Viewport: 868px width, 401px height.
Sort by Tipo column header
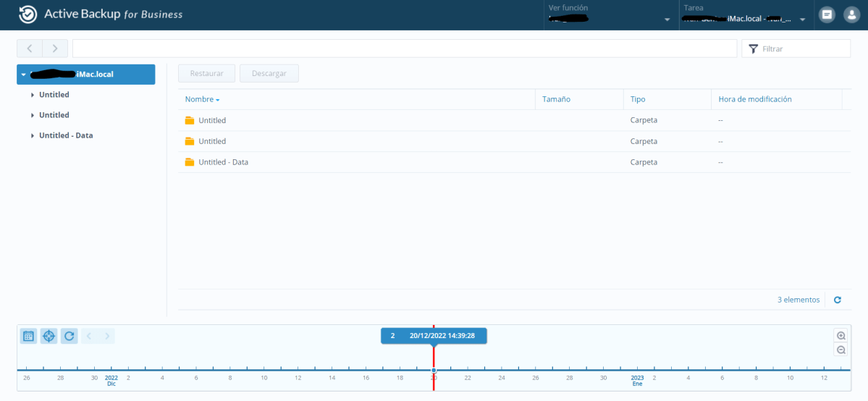(638, 99)
